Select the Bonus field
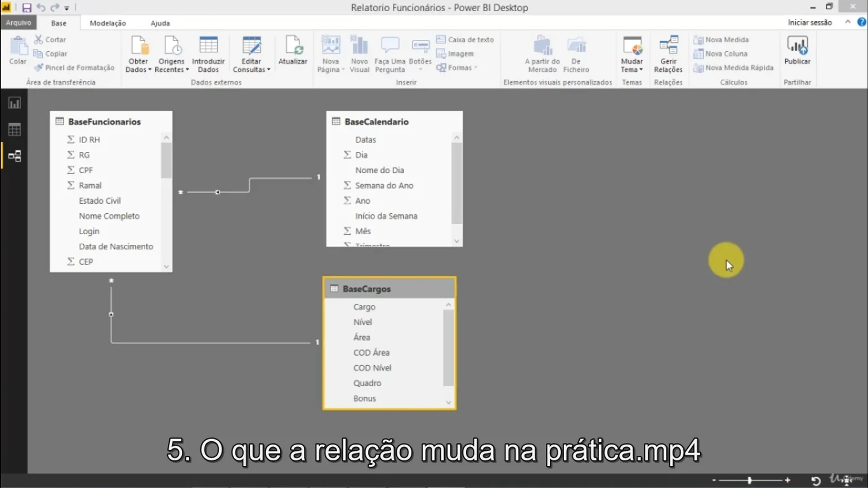 pos(364,398)
